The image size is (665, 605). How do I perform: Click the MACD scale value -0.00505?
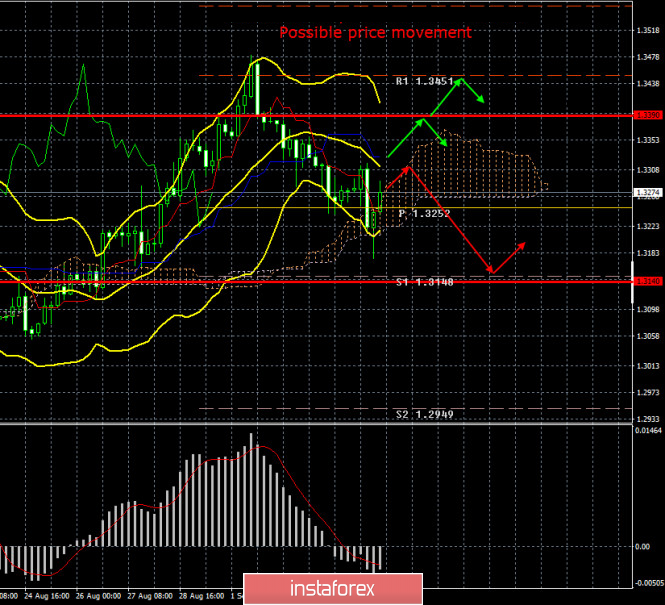tap(649, 583)
